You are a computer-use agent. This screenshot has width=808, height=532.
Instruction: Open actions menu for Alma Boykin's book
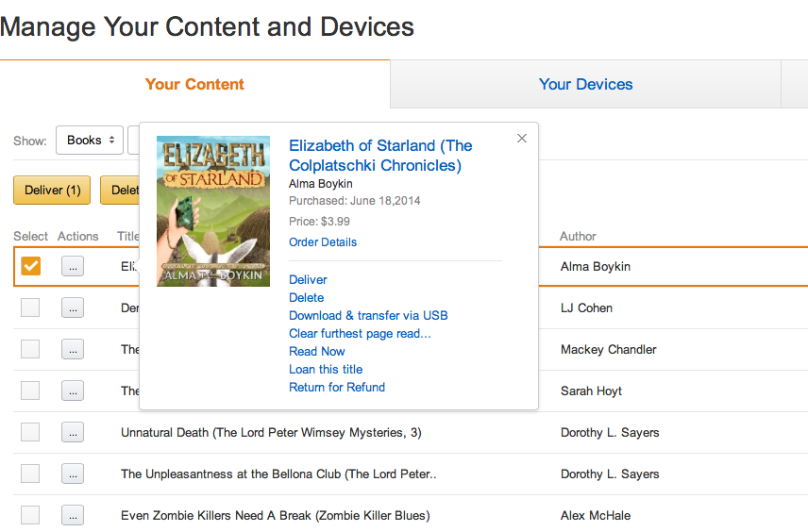[73, 267]
